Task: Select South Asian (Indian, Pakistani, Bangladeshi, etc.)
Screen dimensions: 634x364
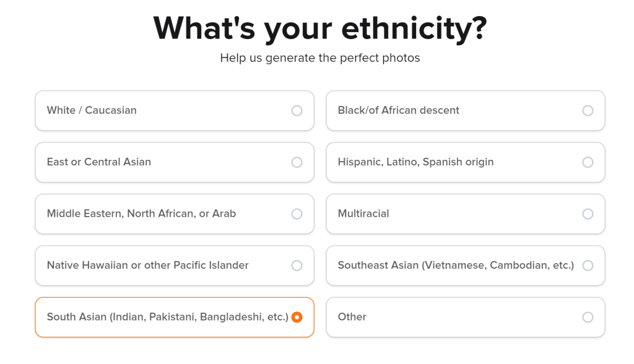Action: tap(175, 317)
